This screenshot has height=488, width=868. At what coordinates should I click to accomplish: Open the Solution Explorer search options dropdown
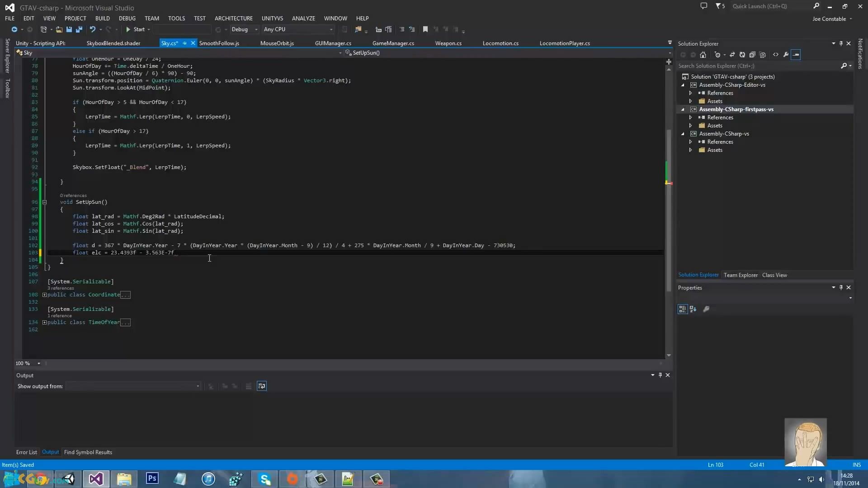tap(850, 66)
